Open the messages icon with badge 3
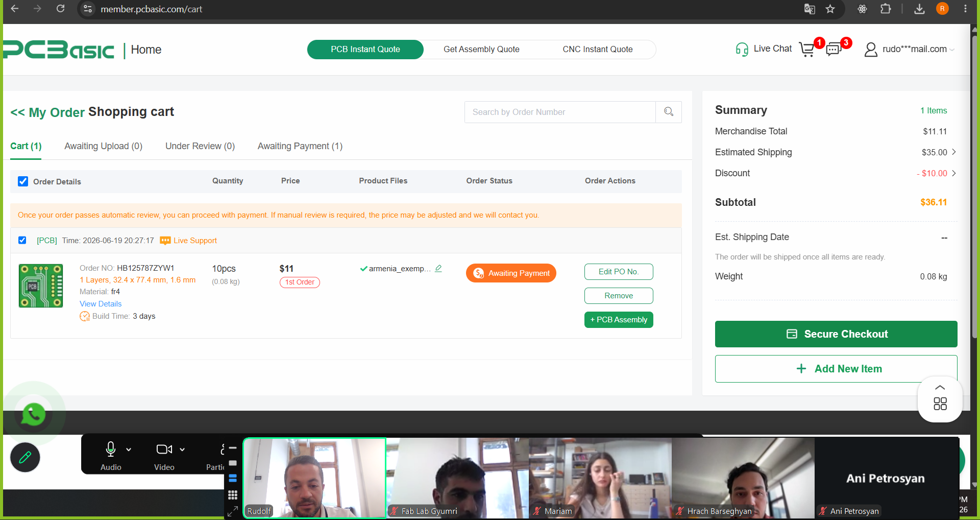980x520 pixels. (x=834, y=50)
